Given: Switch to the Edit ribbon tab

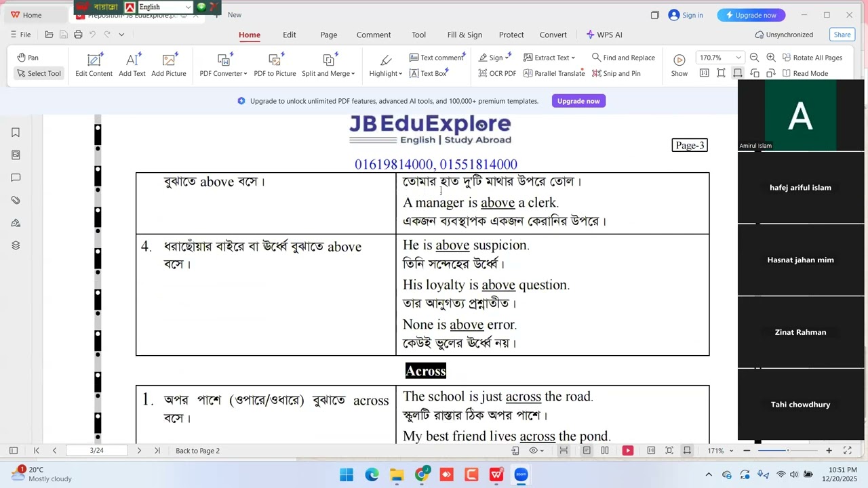Looking at the screenshot, I should pos(290,35).
